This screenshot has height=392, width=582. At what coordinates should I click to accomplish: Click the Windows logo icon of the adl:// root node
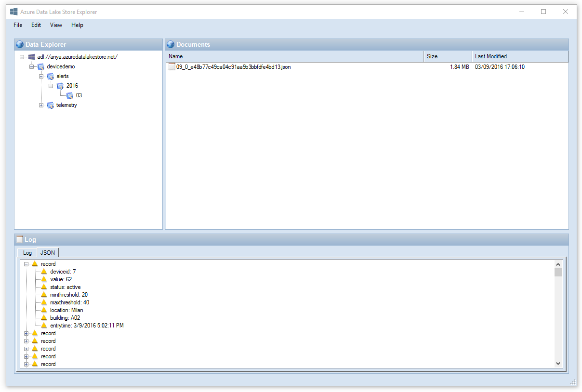(x=31, y=57)
